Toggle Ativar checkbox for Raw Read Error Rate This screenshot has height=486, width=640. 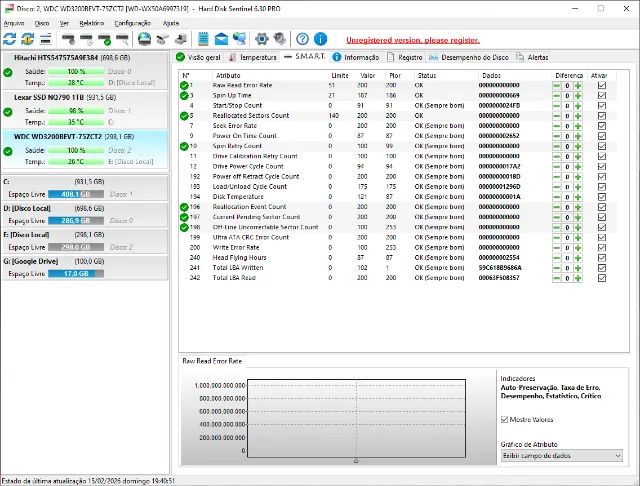point(602,85)
